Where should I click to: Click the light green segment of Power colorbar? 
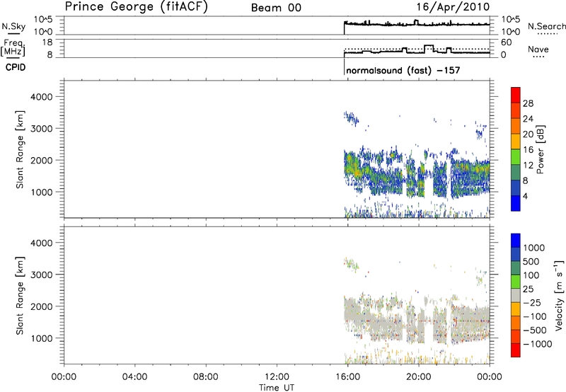pyautogui.click(x=516, y=156)
